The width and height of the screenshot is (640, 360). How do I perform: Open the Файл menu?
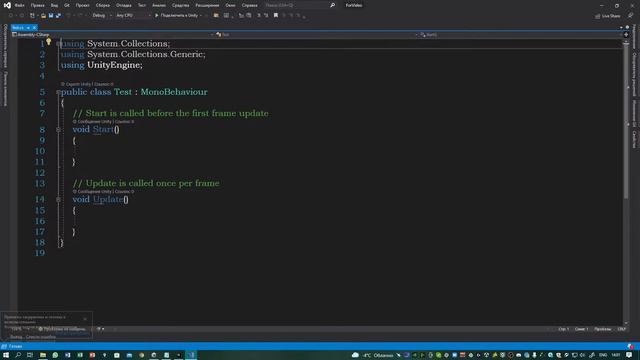20,5
